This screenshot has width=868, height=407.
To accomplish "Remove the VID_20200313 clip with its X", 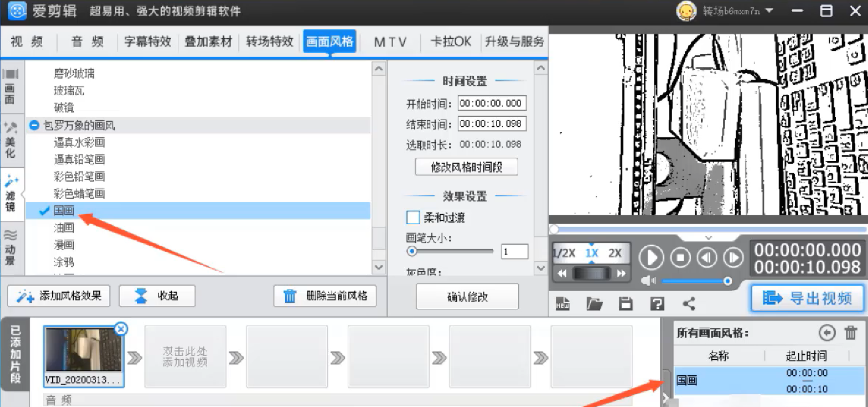I will click(x=121, y=329).
